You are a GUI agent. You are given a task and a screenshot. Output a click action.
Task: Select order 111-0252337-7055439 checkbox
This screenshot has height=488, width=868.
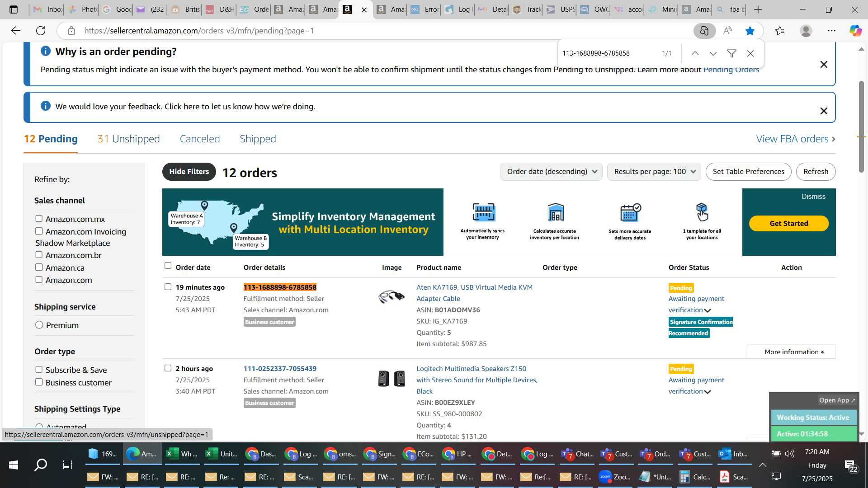[168, 368]
